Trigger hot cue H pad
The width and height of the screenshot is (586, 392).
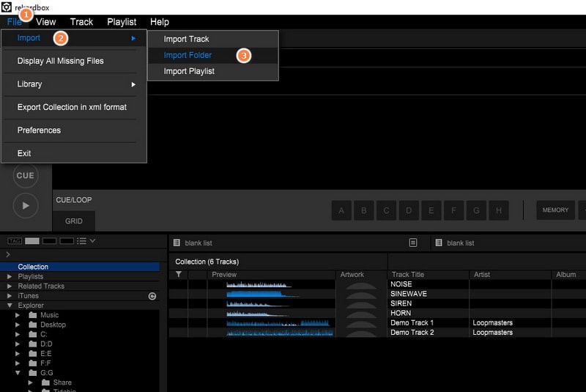(499, 210)
